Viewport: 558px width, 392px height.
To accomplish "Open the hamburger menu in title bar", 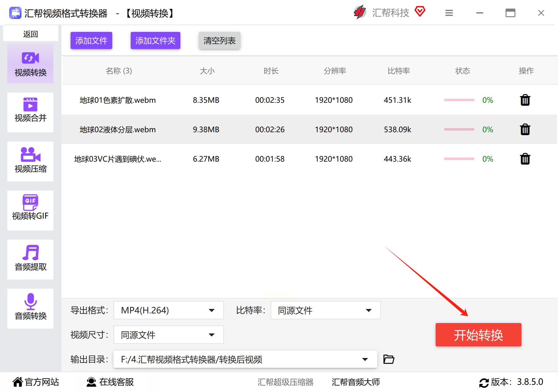I will (449, 13).
